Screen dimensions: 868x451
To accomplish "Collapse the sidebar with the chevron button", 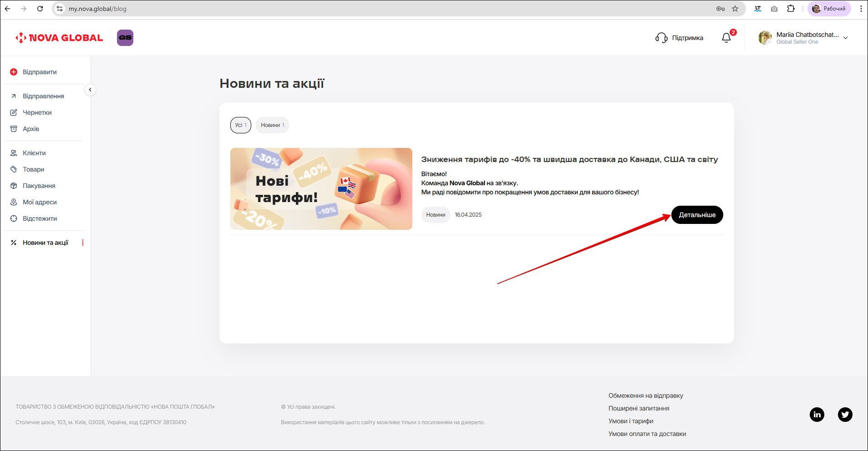I will pos(90,90).
